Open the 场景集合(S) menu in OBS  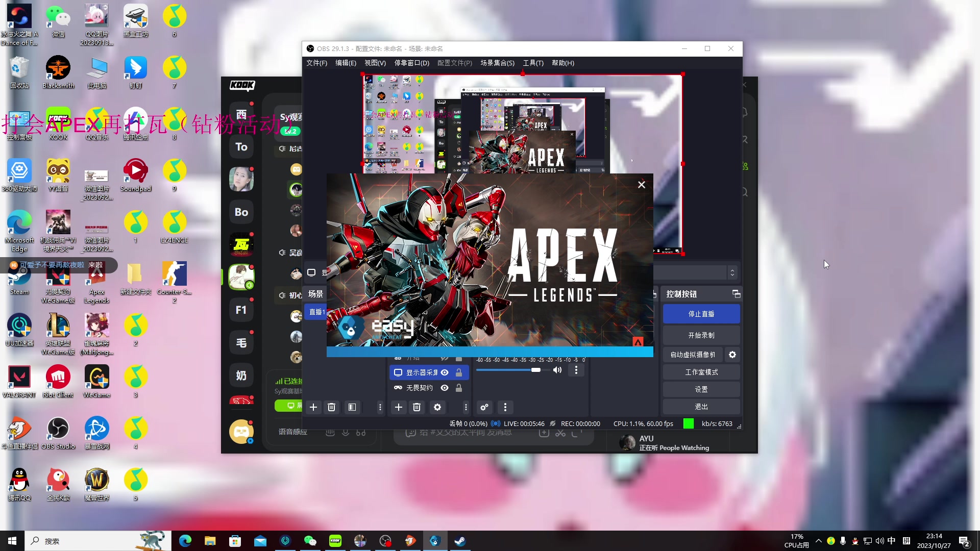coord(497,63)
